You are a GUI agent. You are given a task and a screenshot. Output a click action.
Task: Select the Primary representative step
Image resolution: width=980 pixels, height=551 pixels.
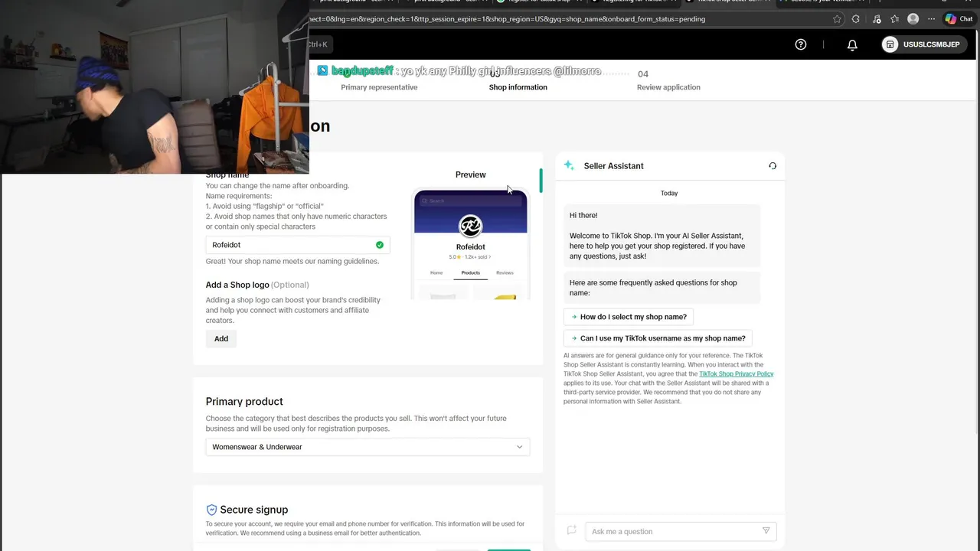[x=379, y=87]
